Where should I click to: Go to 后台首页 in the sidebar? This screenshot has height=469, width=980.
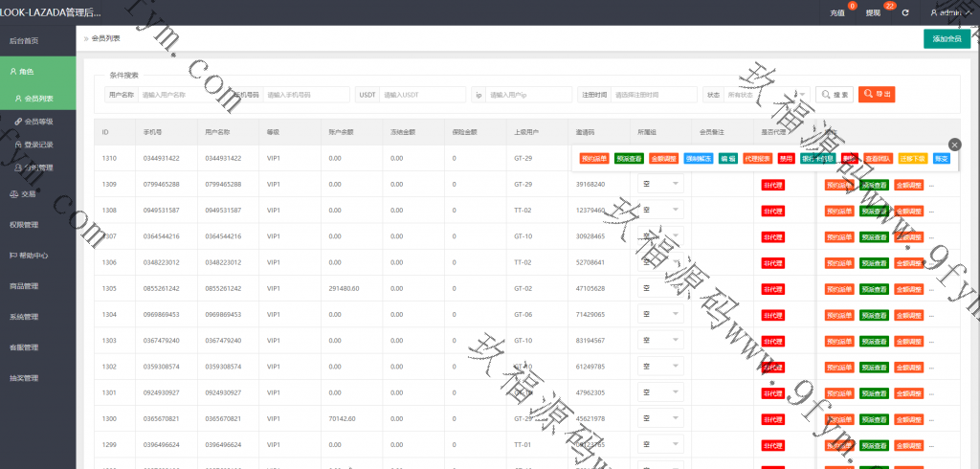(24, 40)
